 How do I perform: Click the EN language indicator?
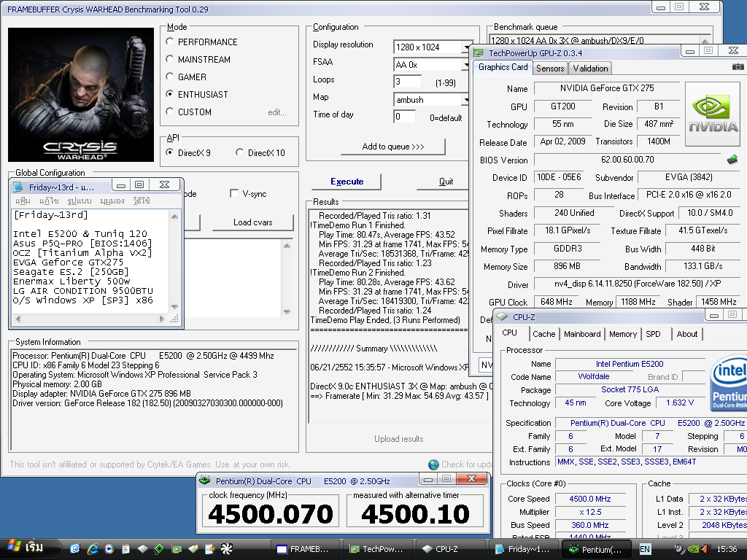pos(645,549)
